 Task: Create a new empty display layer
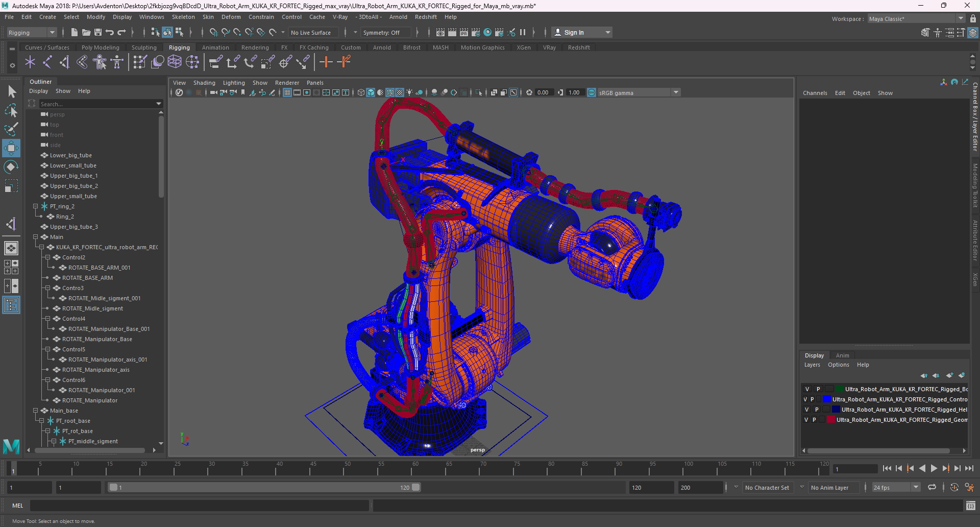pyautogui.click(x=949, y=375)
